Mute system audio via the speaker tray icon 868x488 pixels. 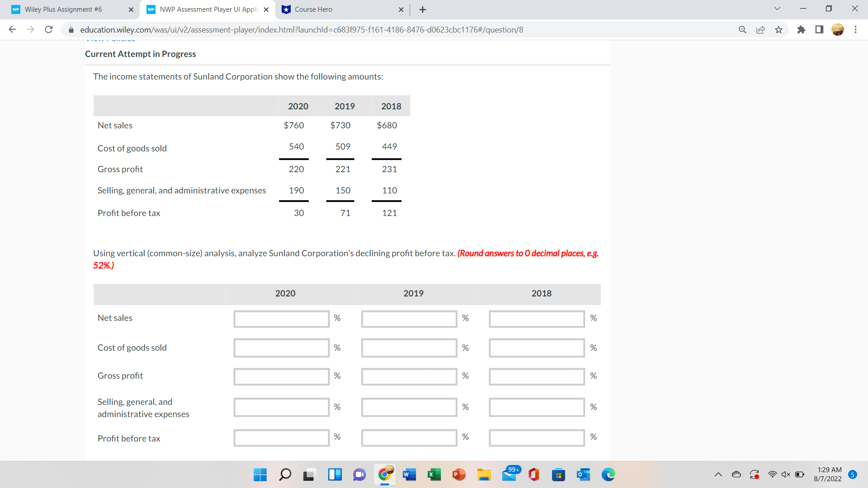pos(786,474)
